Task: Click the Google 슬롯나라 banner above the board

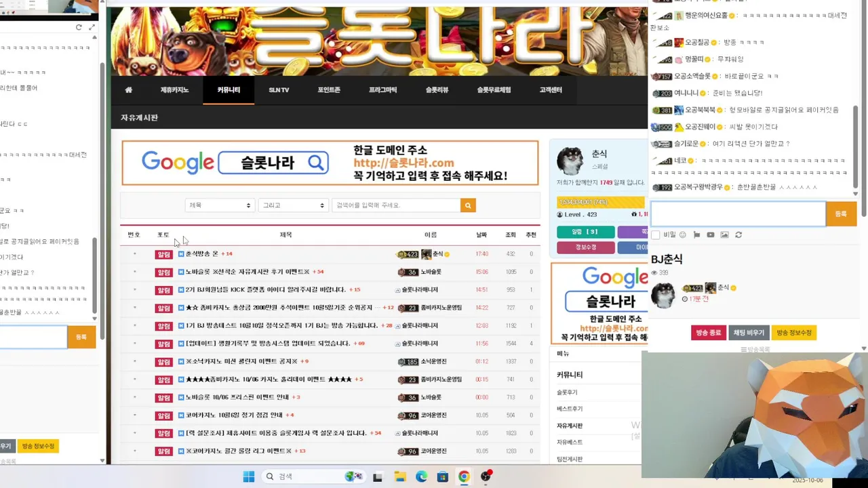Action: coord(330,163)
